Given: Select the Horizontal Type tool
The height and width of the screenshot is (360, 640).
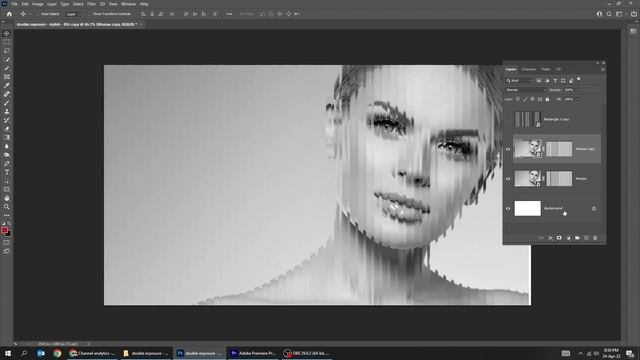Looking at the screenshot, I should (7, 172).
